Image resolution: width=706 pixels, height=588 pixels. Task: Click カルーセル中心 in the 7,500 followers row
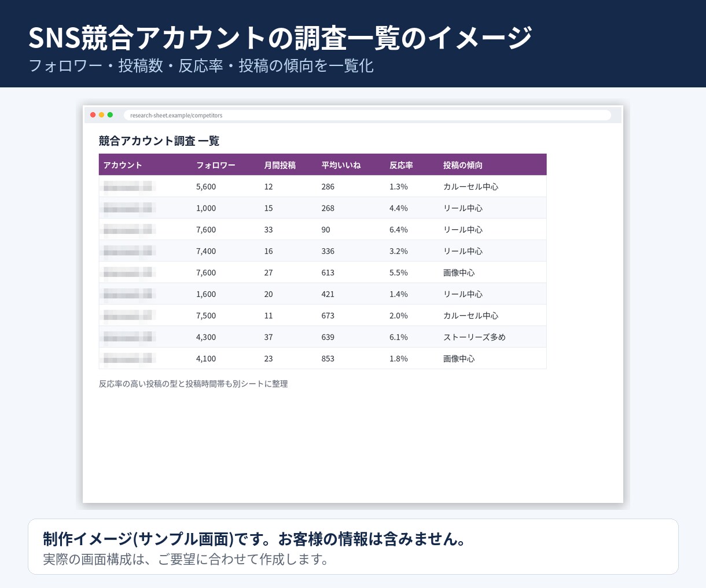470,315
